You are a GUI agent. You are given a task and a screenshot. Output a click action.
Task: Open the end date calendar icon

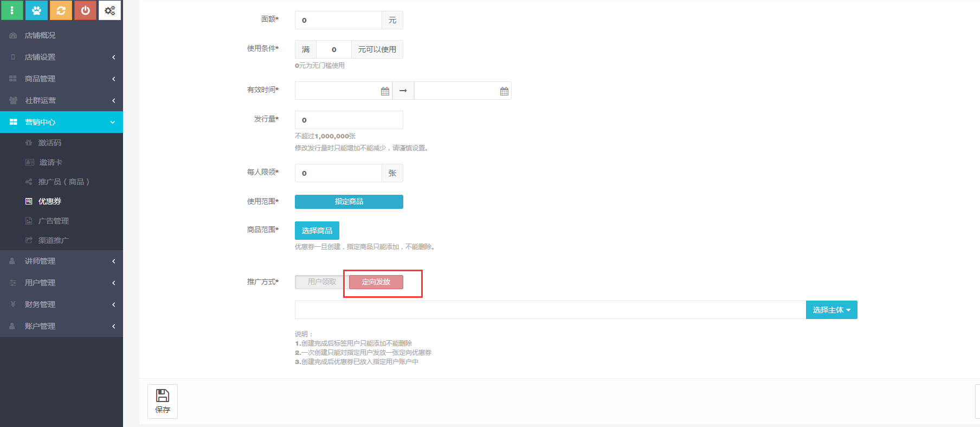504,91
